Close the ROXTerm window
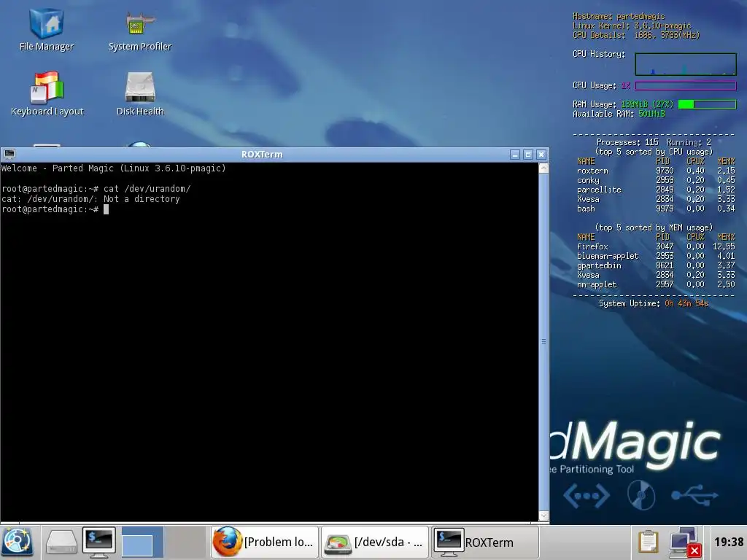Image resolution: width=747 pixels, height=560 pixels. point(541,155)
